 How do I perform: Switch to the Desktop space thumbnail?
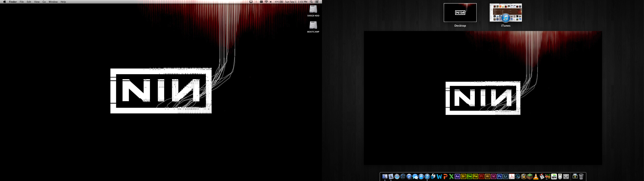460,13
